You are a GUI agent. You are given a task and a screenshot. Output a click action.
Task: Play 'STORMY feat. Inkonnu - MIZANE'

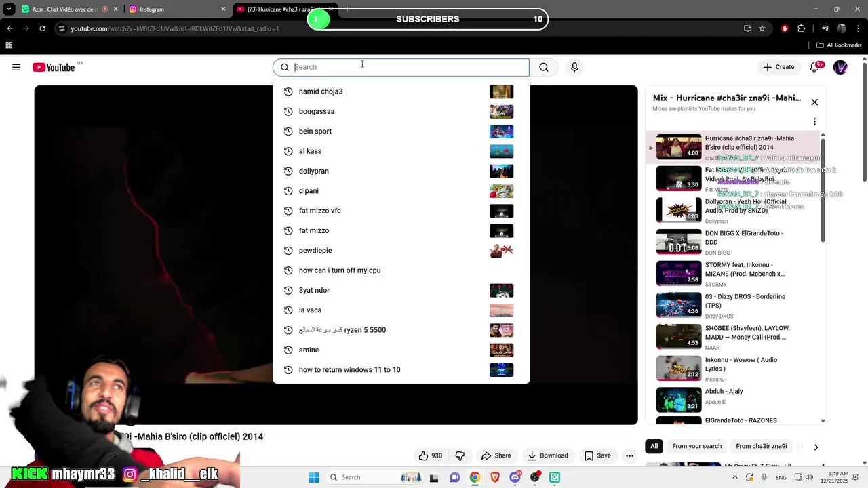click(x=732, y=274)
